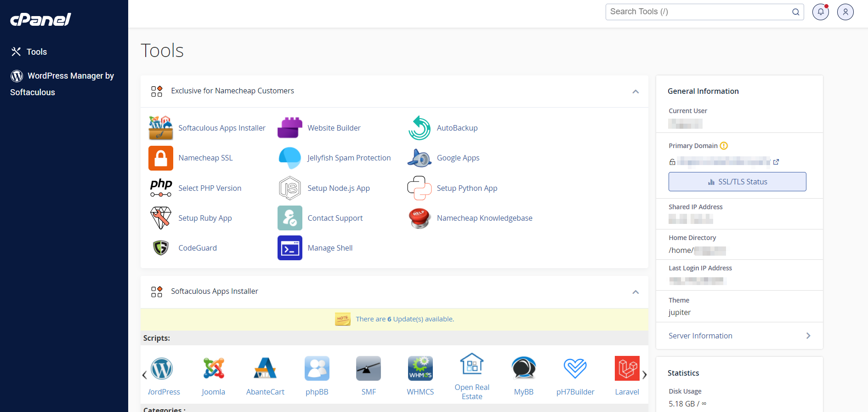Open the Contact Support icon
The height and width of the screenshot is (412, 868).
click(x=290, y=218)
